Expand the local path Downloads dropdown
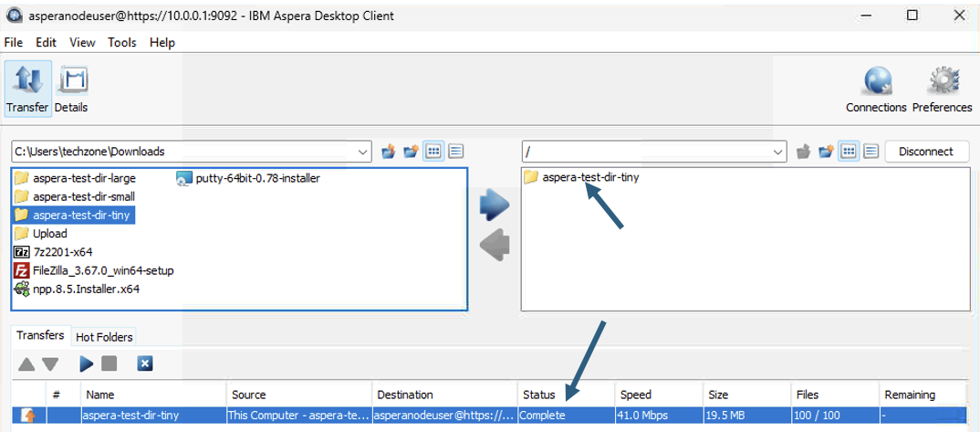980x432 pixels. tap(363, 152)
